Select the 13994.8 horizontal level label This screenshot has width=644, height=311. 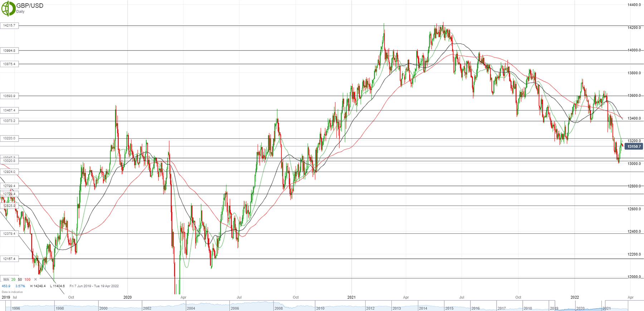[x=9, y=51]
